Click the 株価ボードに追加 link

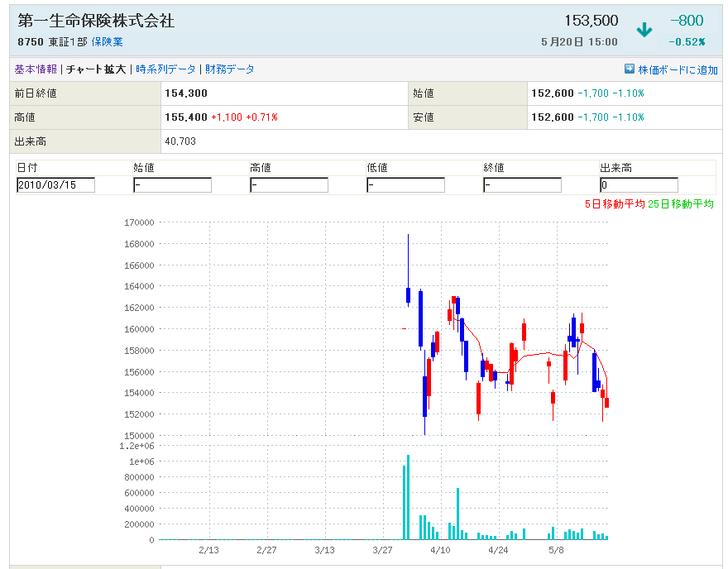coord(678,70)
